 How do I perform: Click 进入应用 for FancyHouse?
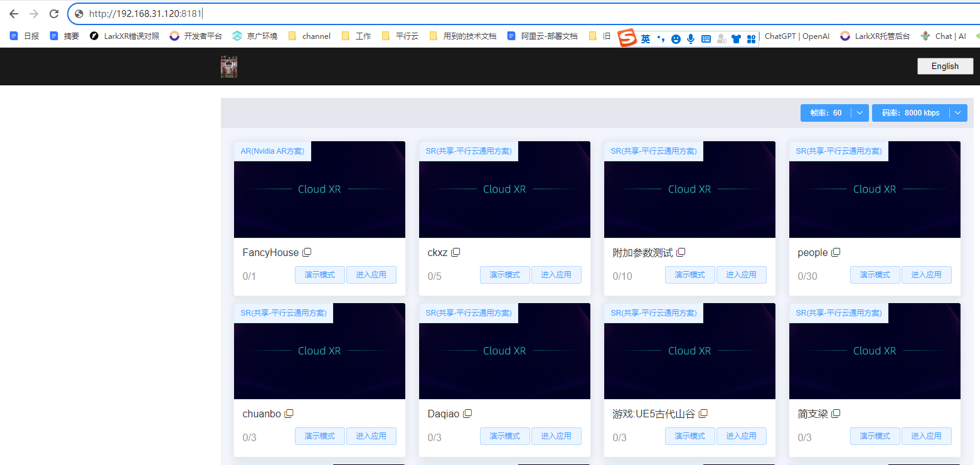(x=371, y=275)
